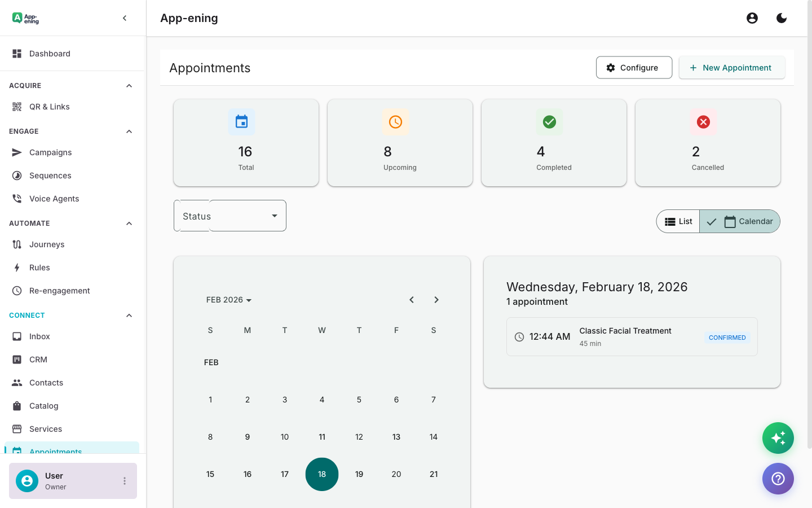Screen dimensions: 812x508
Task: Click the New Appointment button
Action: pos(732,67)
